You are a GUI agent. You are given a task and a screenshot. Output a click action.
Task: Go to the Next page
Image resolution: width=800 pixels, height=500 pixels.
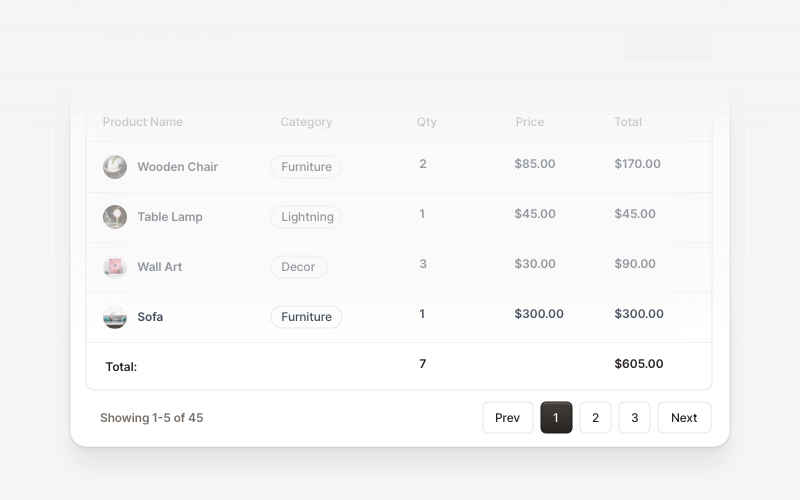point(684,417)
